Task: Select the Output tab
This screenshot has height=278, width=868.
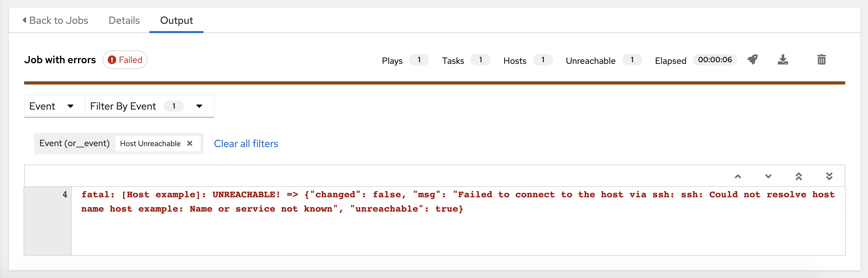Action: 176,21
